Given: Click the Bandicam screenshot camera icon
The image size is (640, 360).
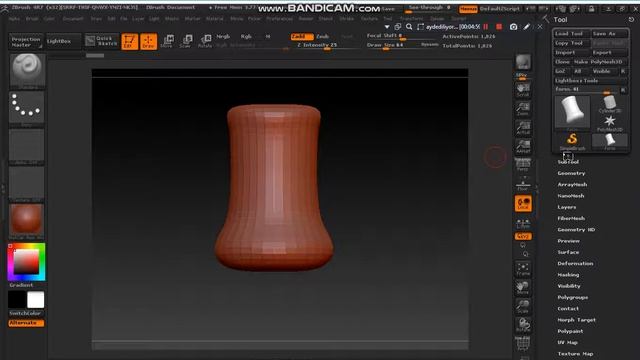Looking at the screenshot, I should point(513,27).
